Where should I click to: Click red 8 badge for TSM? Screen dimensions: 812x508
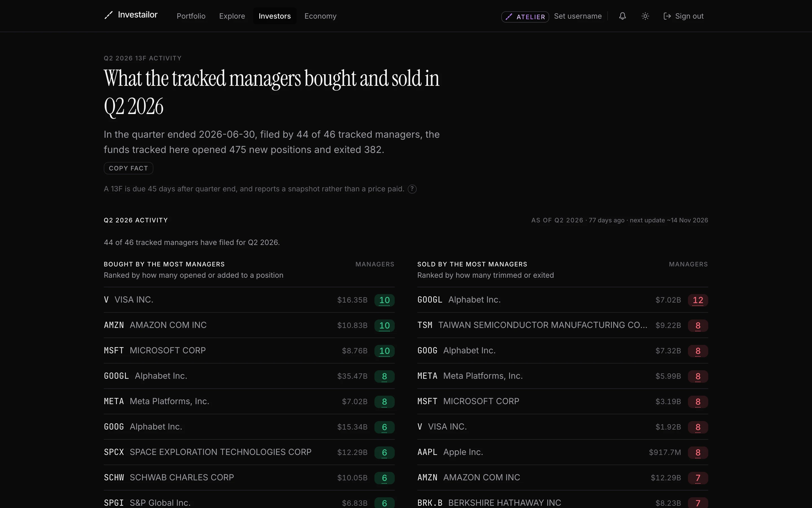698,326
